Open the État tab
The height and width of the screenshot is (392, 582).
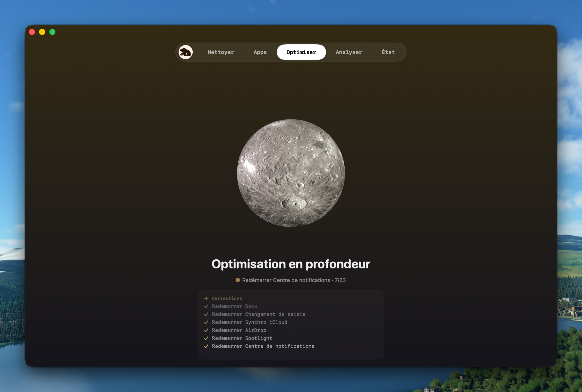coord(388,52)
